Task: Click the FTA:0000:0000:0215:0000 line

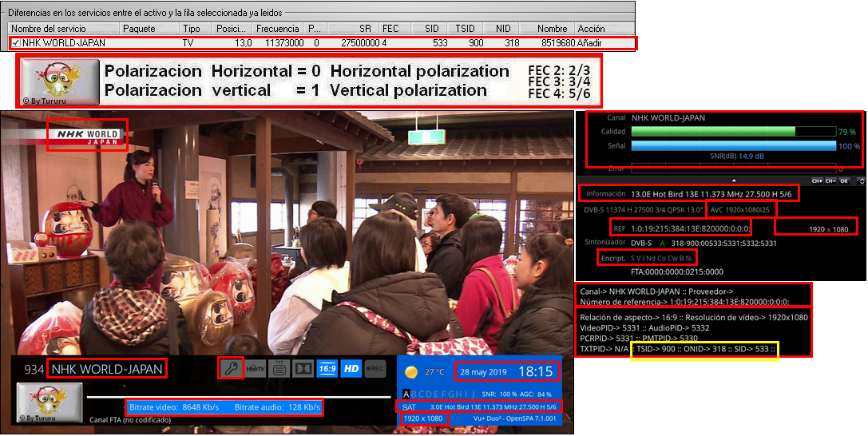Action: (x=677, y=272)
